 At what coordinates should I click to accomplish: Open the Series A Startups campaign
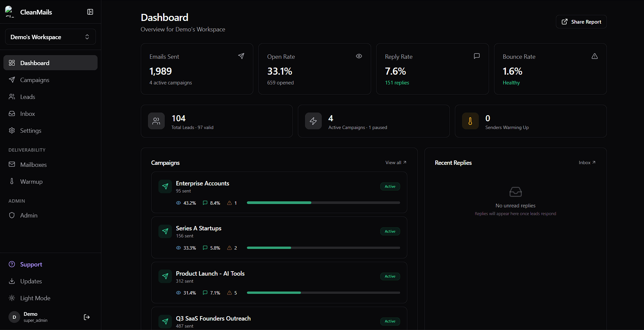click(x=279, y=237)
